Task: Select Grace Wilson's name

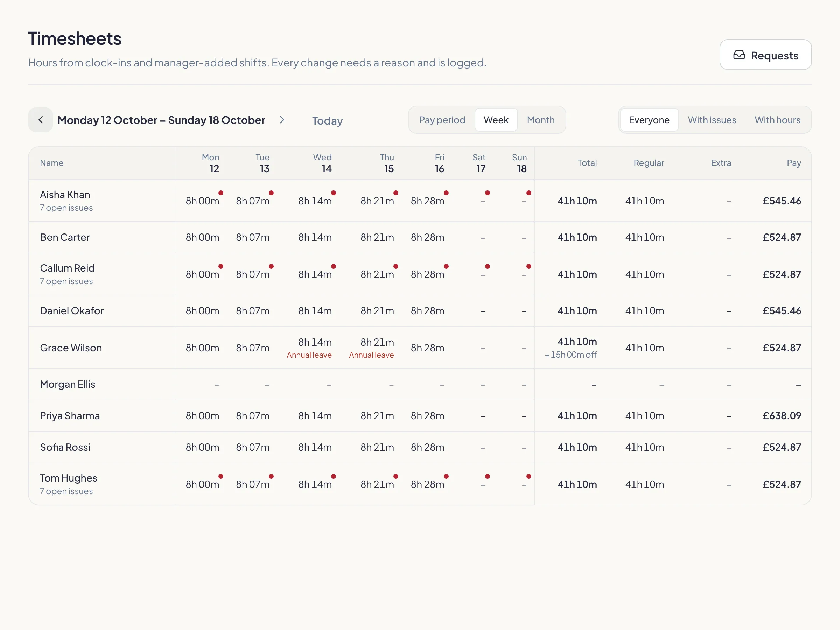Action: point(71,348)
